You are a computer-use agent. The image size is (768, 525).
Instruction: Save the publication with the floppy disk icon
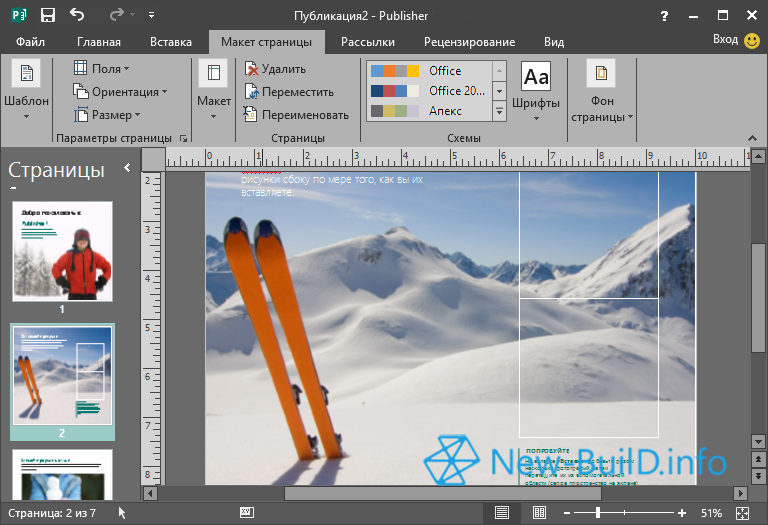click(x=48, y=15)
